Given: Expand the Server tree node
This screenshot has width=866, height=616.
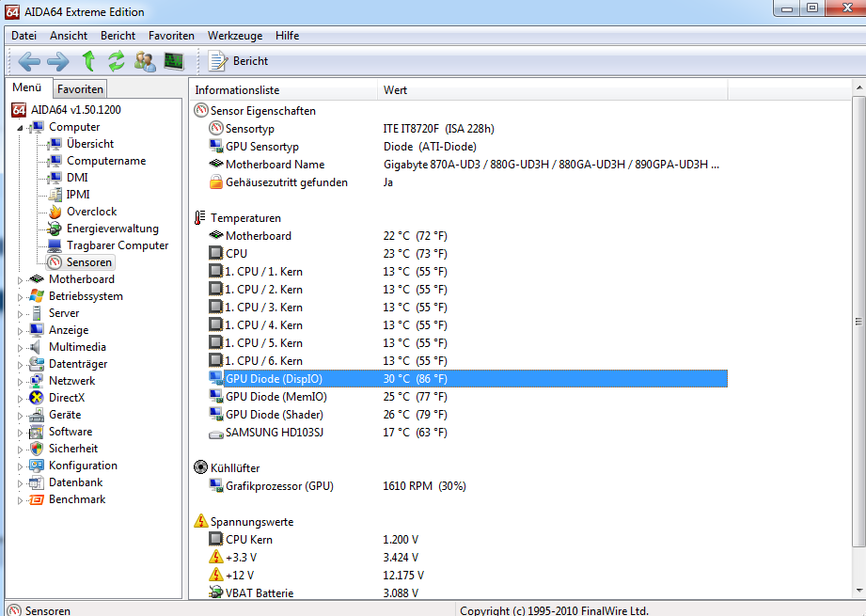Looking at the screenshot, I should click(20, 314).
